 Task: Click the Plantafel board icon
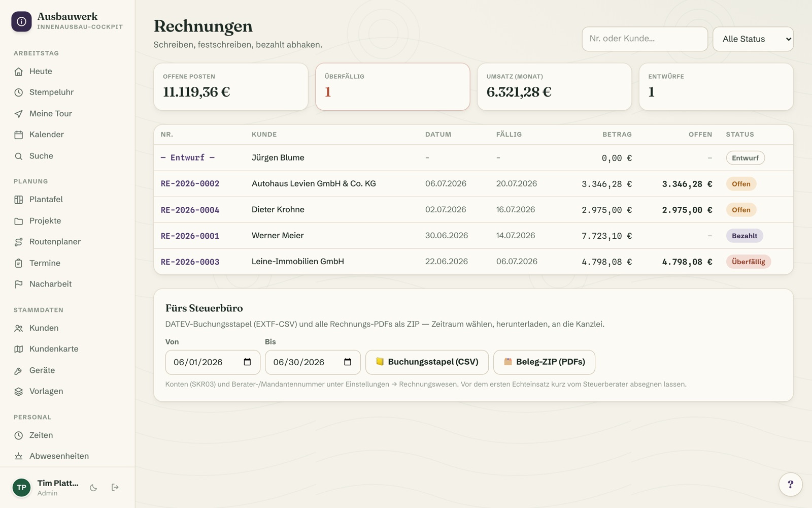pyautogui.click(x=19, y=200)
